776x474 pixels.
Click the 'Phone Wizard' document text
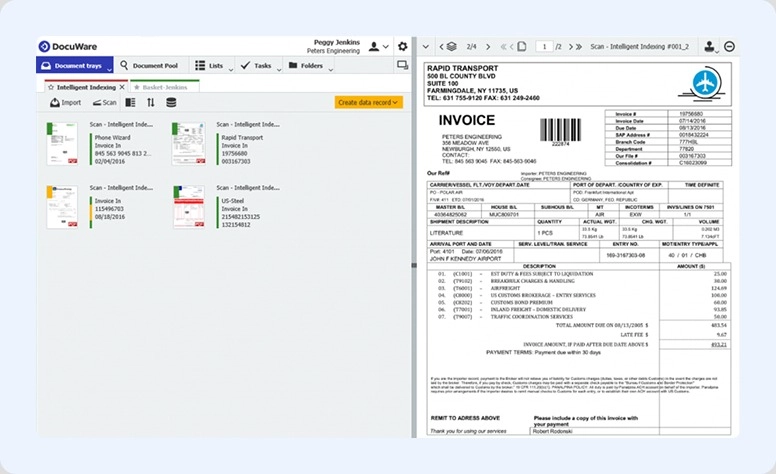point(112,138)
